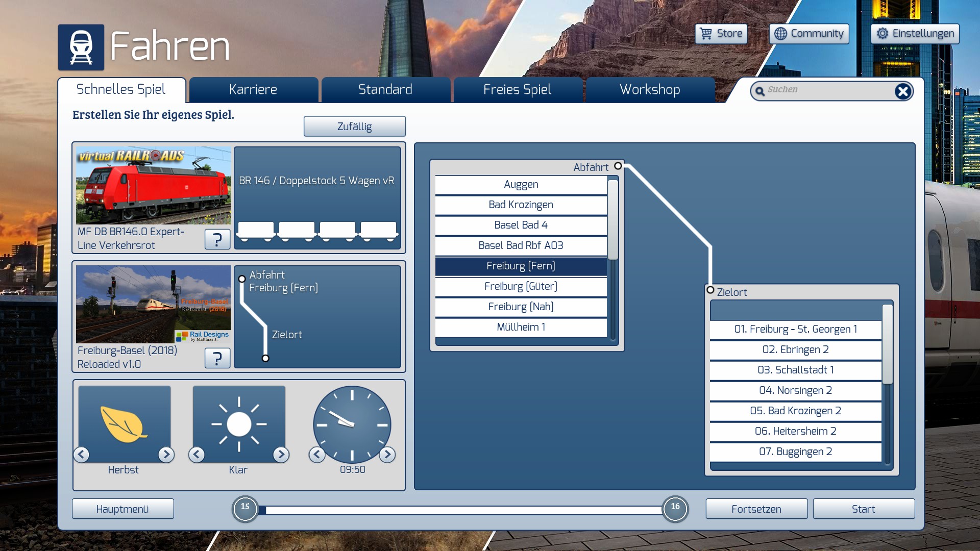This screenshot has width=980, height=551.
Task: Switch to next weather after Klar
Action: click(x=281, y=454)
